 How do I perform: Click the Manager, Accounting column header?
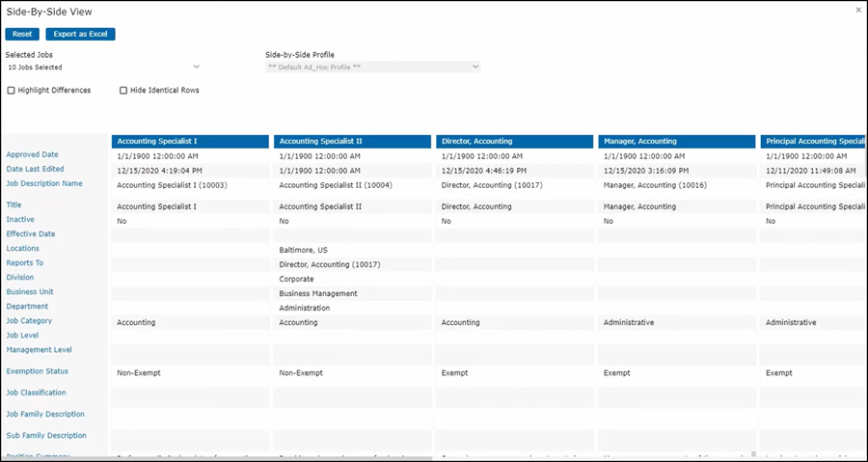676,141
